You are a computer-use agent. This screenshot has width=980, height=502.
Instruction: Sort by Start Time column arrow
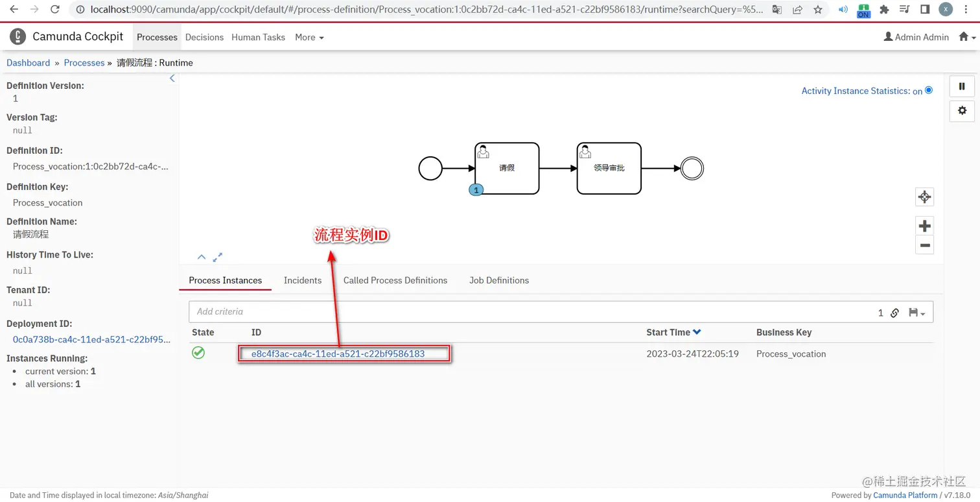pyautogui.click(x=697, y=332)
